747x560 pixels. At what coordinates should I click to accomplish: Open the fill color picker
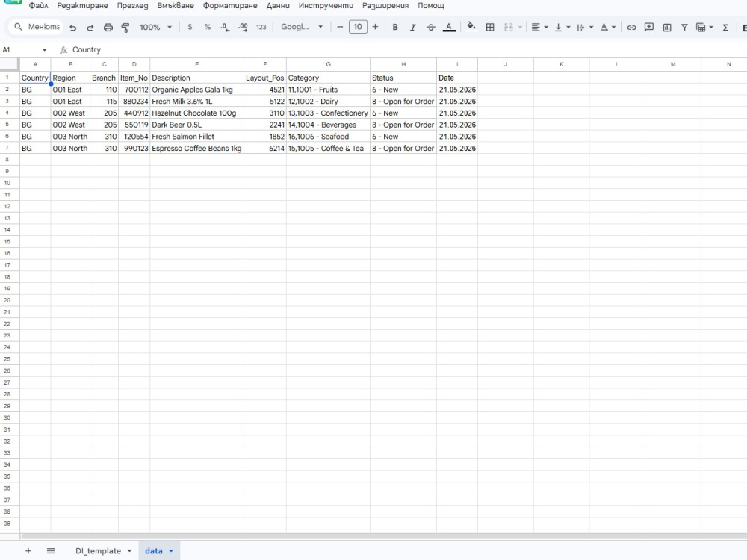pyautogui.click(x=471, y=26)
